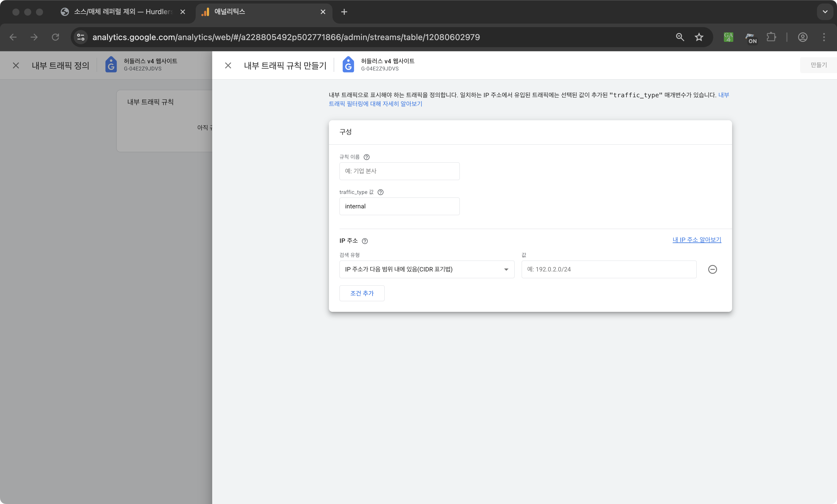This screenshot has width=837, height=504.
Task: Open help icon next to 규칙 이름
Action: pyautogui.click(x=366, y=157)
